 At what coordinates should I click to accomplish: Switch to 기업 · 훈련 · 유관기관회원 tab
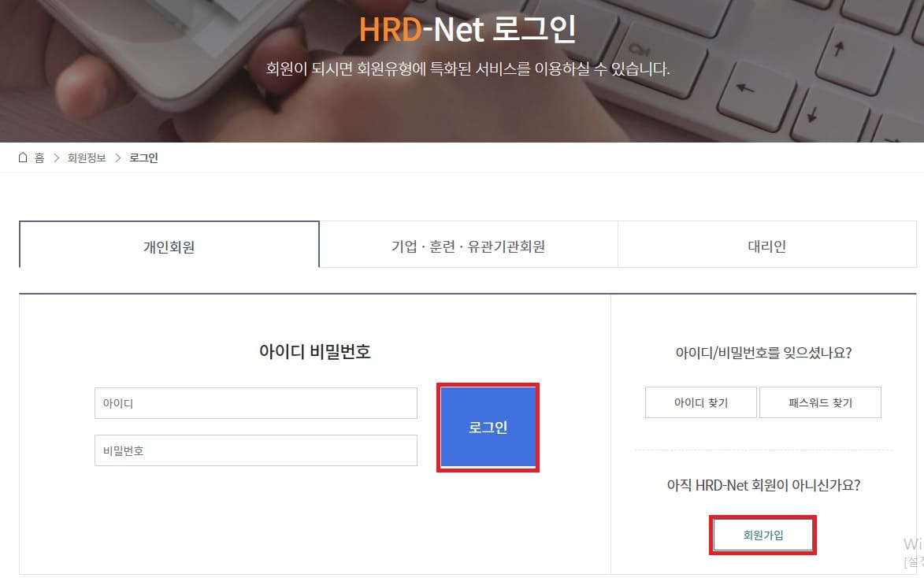coord(469,245)
